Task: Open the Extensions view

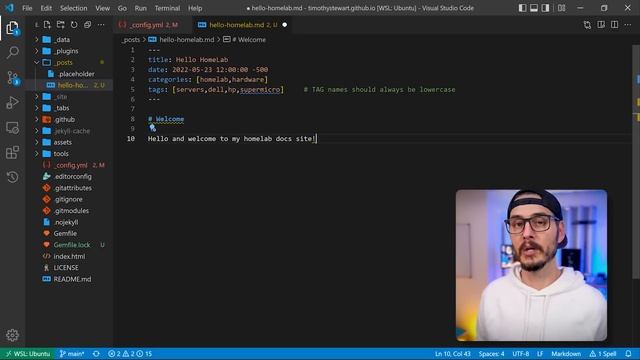Action: [12, 153]
